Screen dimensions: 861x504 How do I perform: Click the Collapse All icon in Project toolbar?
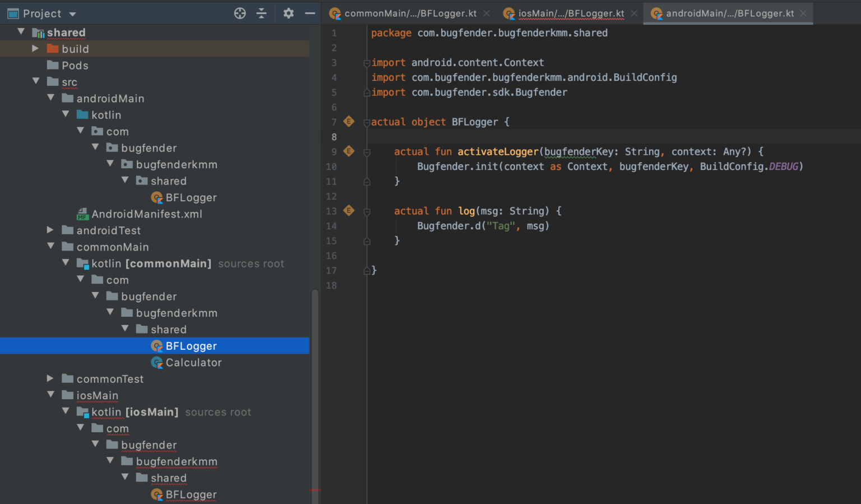pos(261,13)
